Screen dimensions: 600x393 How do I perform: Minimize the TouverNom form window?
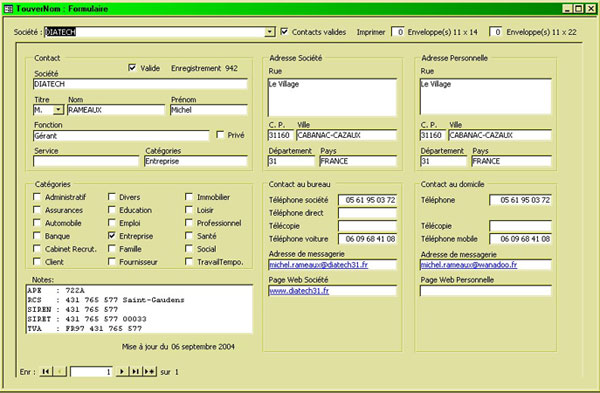pos(567,8)
